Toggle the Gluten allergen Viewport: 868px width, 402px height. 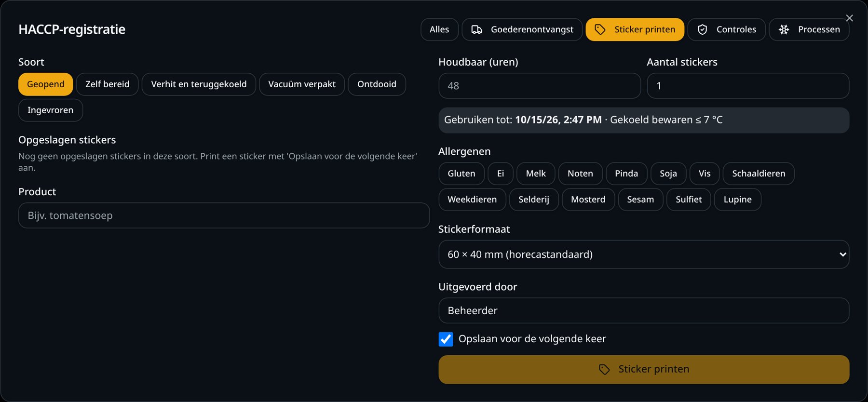(461, 174)
